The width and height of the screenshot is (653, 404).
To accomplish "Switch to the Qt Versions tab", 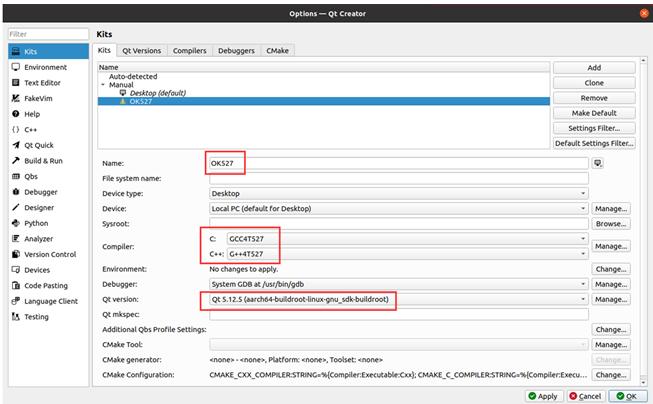I will (142, 51).
